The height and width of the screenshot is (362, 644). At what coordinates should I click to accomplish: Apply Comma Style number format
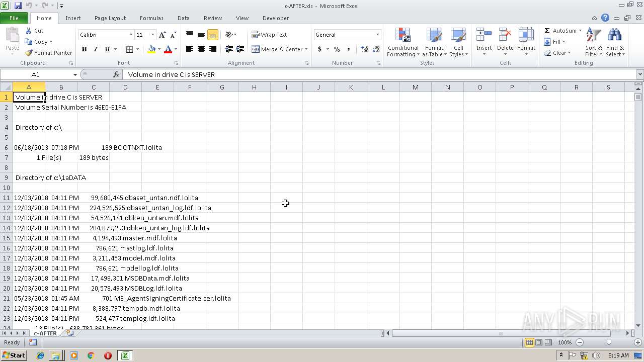point(349,49)
